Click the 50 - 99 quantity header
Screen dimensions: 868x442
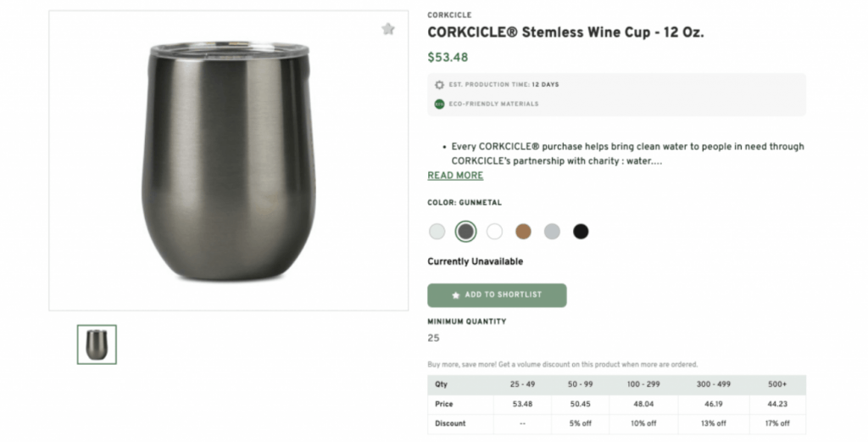(x=581, y=385)
